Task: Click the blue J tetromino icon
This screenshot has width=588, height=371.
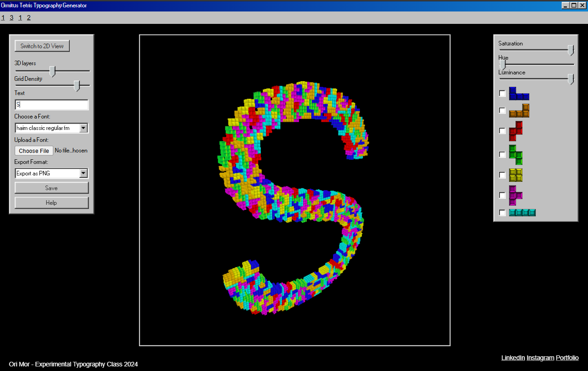Action: pyautogui.click(x=519, y=93)
